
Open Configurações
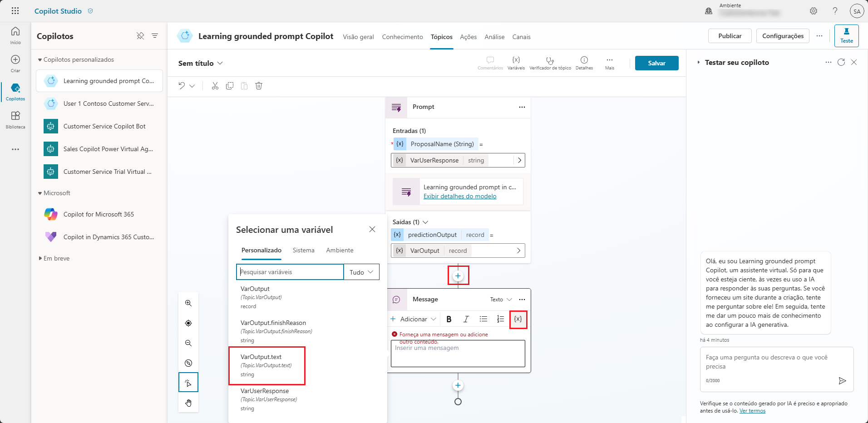(783, 36)
